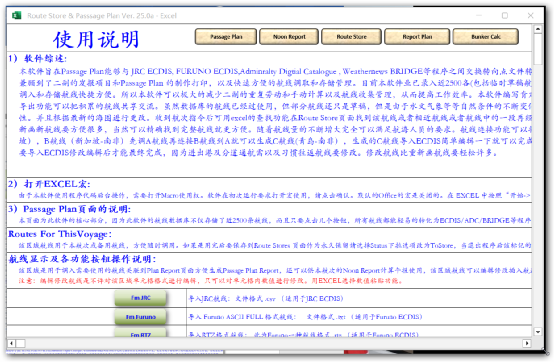
Task: Click the vertical scrollbar thumb
Action: pyautogui.click(x=538, y=49)
